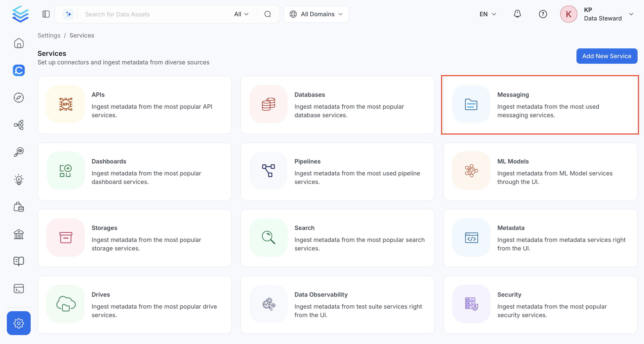Open the EN language dropdown
644x344 pixels.
pos(488,14)
